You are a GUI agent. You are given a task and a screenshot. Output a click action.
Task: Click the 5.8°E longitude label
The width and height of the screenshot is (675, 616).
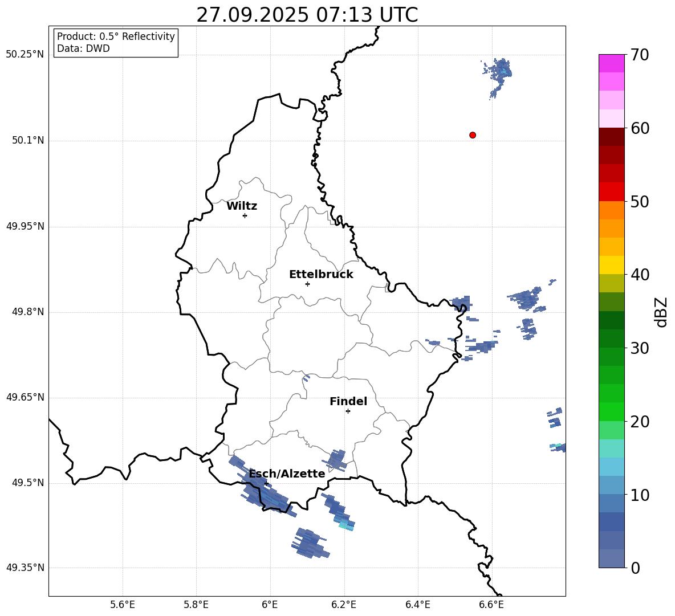[x=196, y=605]
